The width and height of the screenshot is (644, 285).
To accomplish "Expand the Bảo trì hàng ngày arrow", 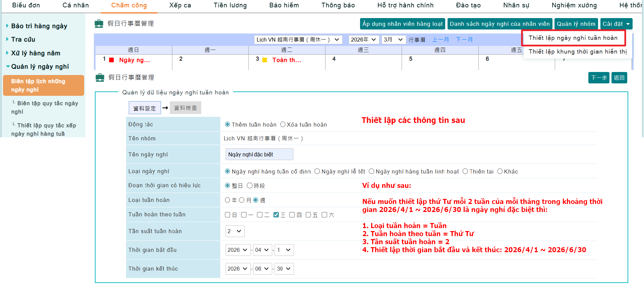I will point(7,26).
